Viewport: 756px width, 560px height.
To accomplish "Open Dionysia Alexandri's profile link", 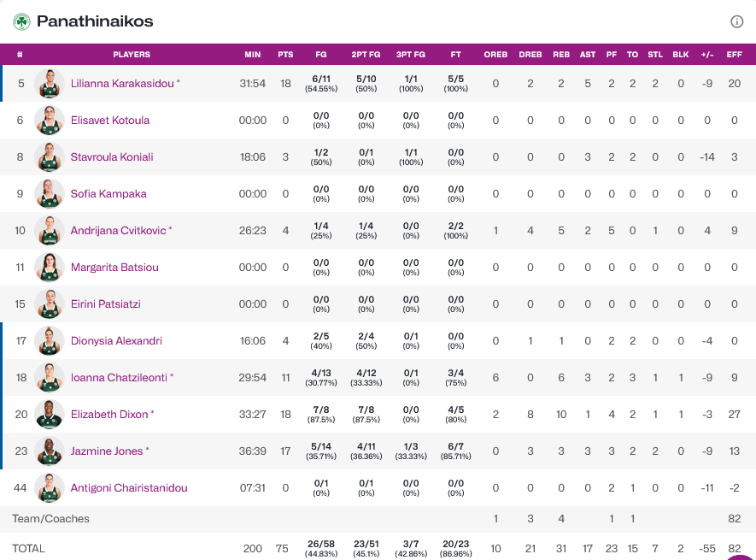I will 116,341.
